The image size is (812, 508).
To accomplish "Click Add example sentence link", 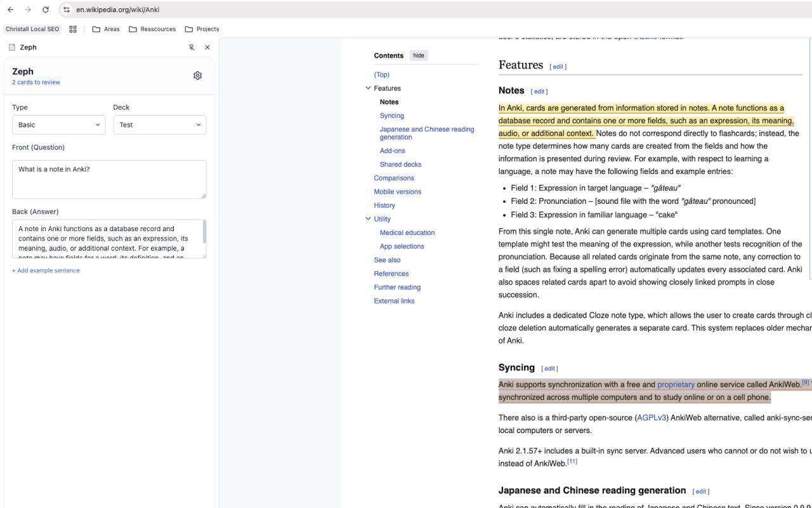I will 46,271.
